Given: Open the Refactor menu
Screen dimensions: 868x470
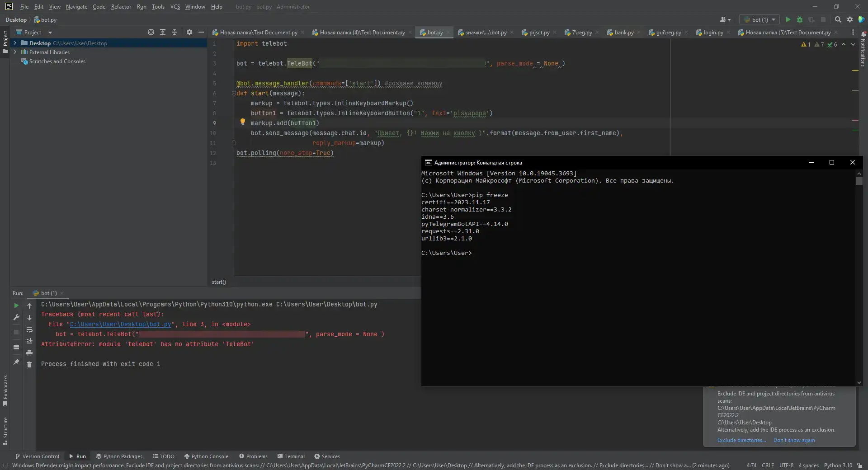Looking at the screenshot, I should tap(121, 6).
